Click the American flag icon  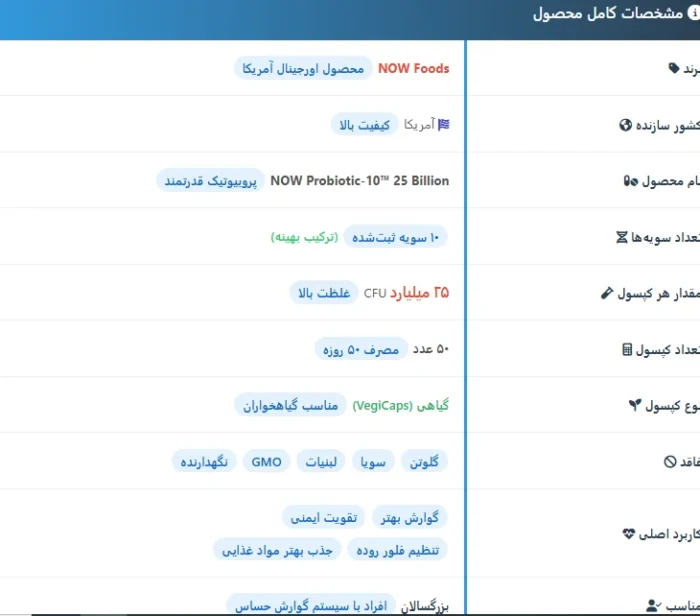coord(444,125)
